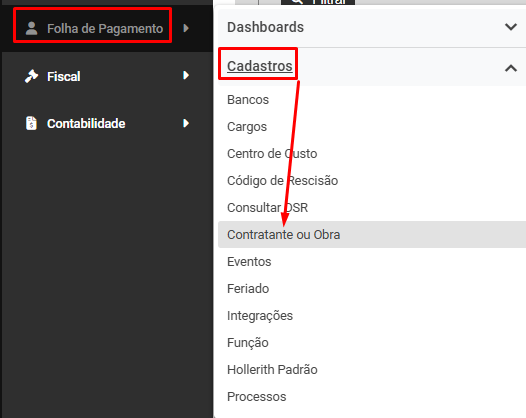The image size is (526, 418).
Task: Open the Folha de Pagamento module
Action: [x=105, y=29]
